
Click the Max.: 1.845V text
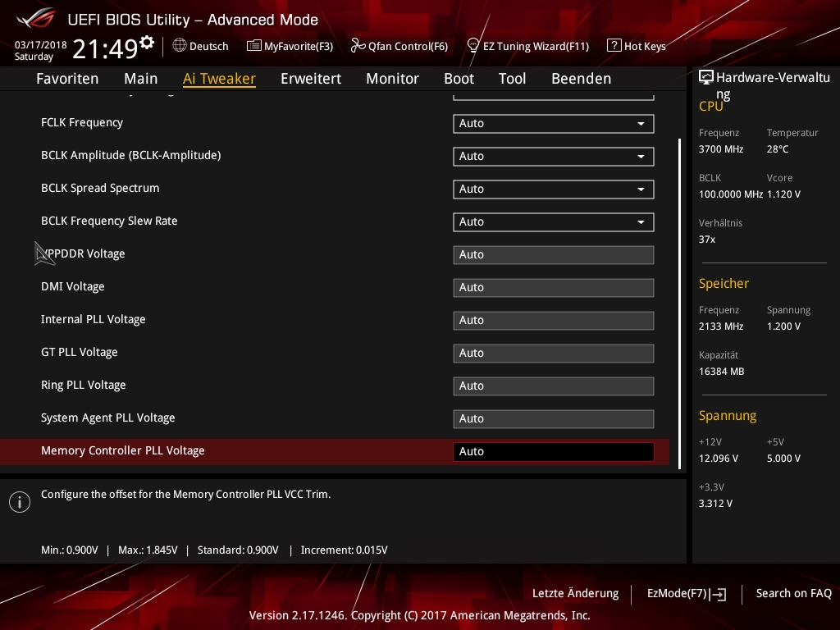(x=148, y=550)
